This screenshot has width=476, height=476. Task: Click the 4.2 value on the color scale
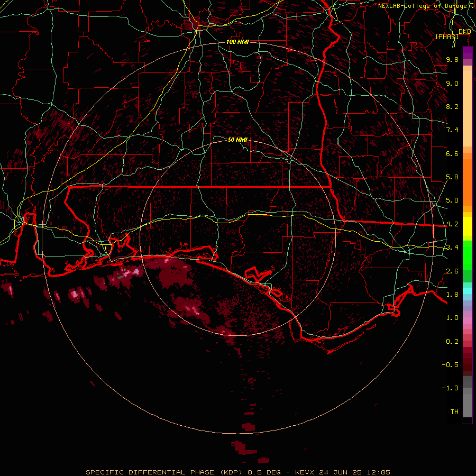click(x=452, y=224)
